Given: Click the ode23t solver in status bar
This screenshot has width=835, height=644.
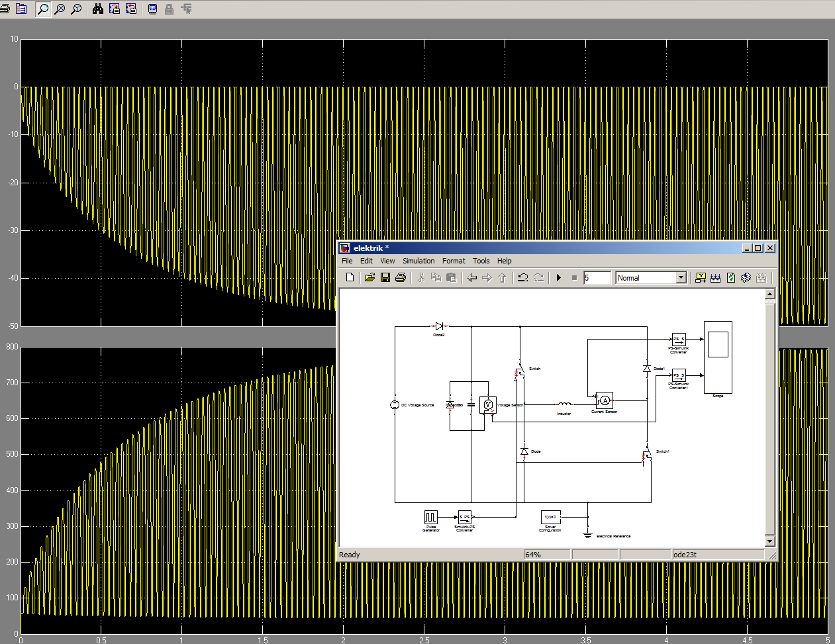Looking at the screenshot, I should 685,555.
